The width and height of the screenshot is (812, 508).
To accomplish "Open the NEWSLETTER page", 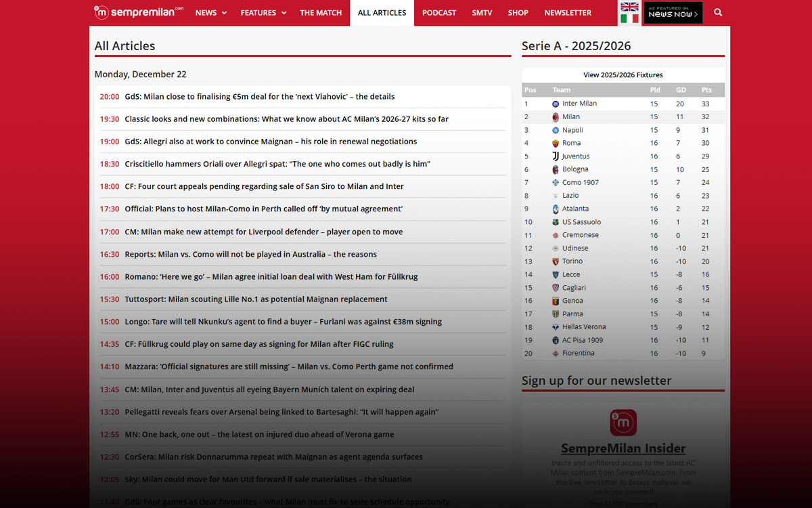I will click(568, 12).
